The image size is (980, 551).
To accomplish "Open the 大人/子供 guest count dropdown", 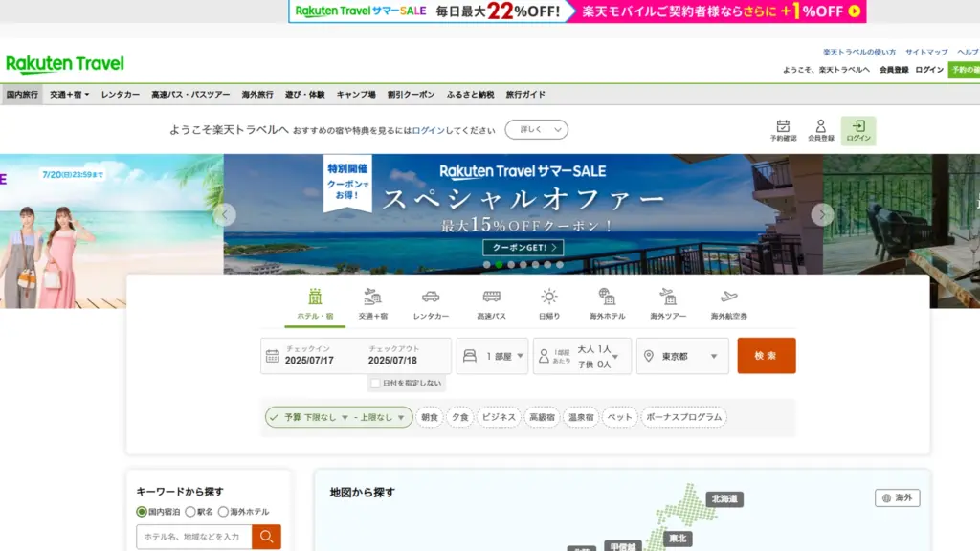I will [582, 356].
